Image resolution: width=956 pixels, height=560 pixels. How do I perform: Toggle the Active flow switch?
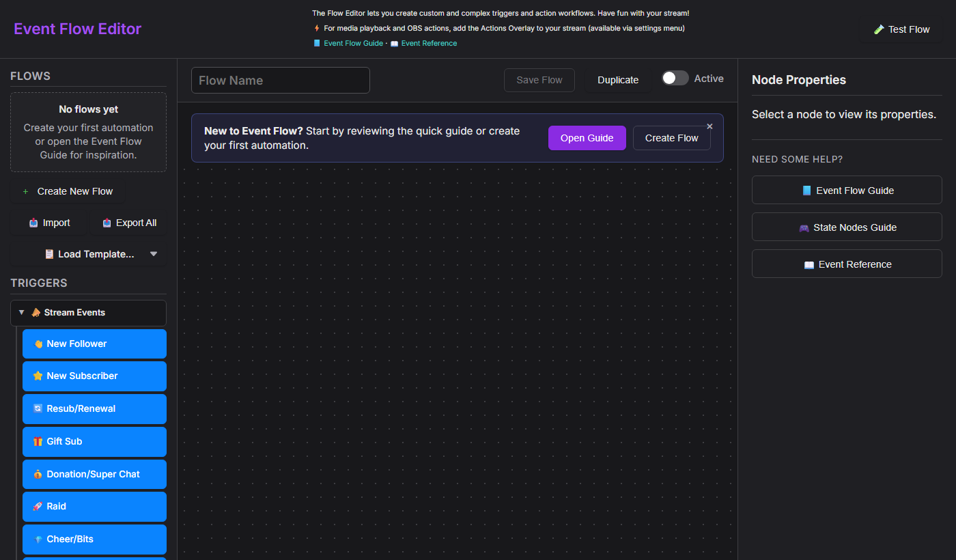(675, 79)
